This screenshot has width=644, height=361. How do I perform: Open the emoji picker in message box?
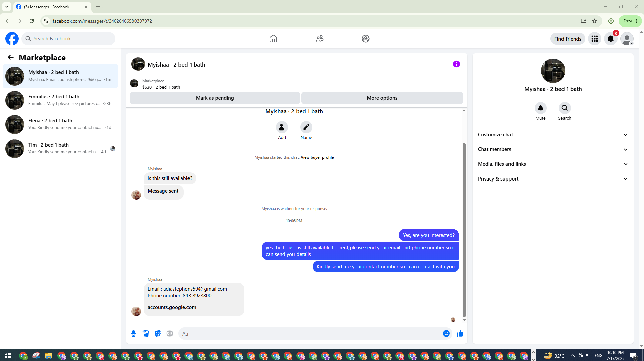pyautogui.click(x=446, y=333)
